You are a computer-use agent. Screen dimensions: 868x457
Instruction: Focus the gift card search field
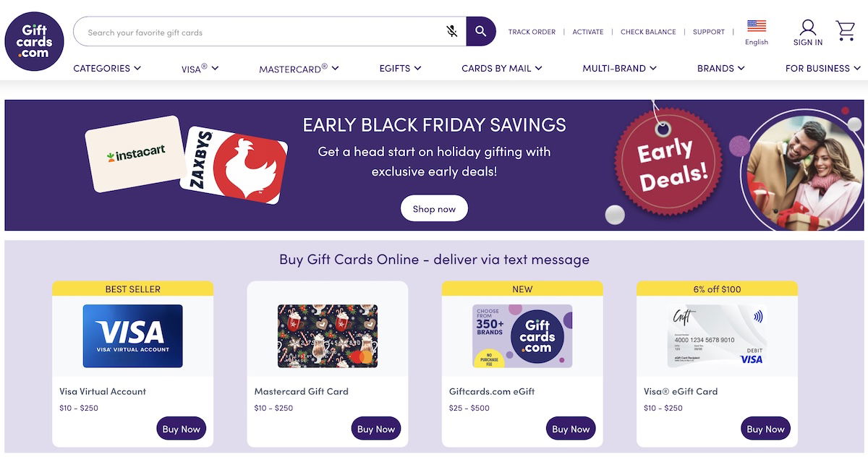coord(260,33)
